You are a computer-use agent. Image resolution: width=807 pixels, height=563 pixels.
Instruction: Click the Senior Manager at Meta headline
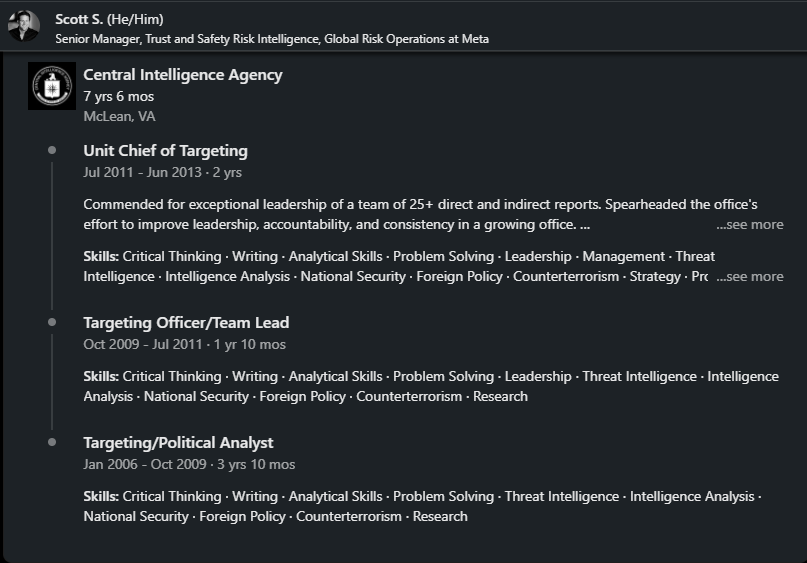point(272,39)
